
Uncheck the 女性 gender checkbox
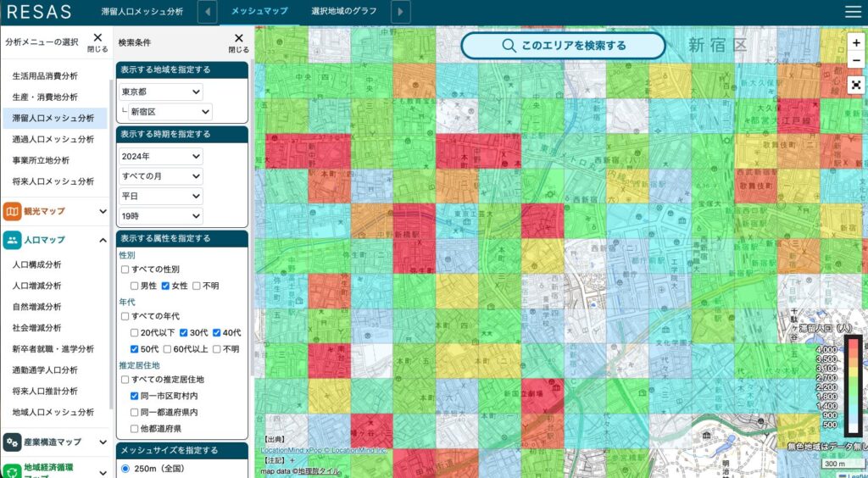pos(166,286)
